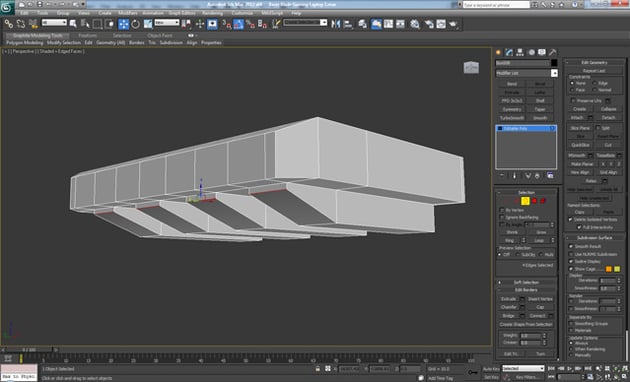Open the Material Editor icon
Image resolution: width=630 pixels, height=382 pixels.
(x=415, y=24)
